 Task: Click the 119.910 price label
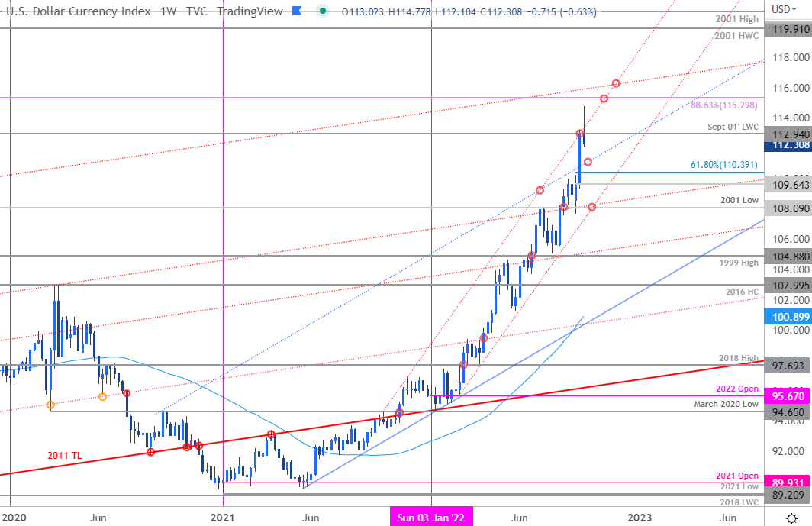pos(788,29)
